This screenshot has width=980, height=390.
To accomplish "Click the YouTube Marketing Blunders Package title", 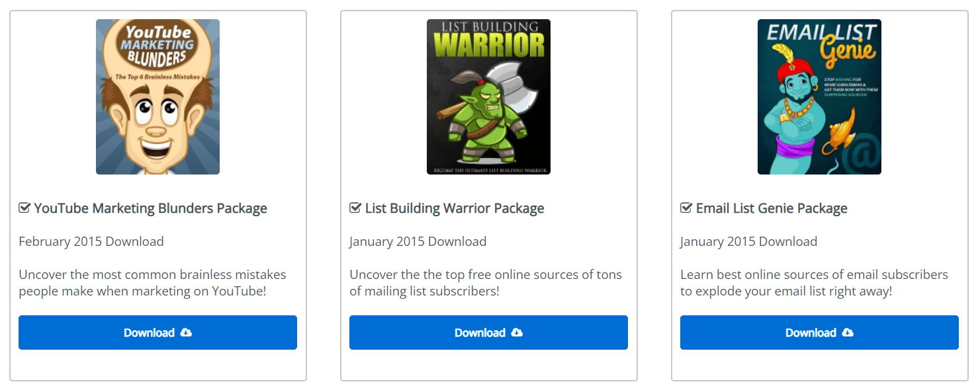I will 150,208.
